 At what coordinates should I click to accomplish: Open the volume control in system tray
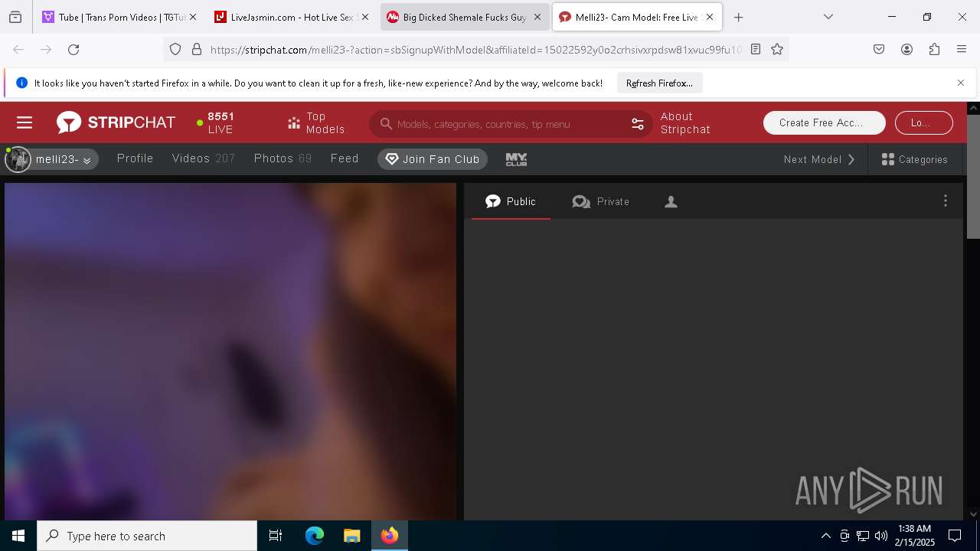pyautogui.click(x=881, y=536)
